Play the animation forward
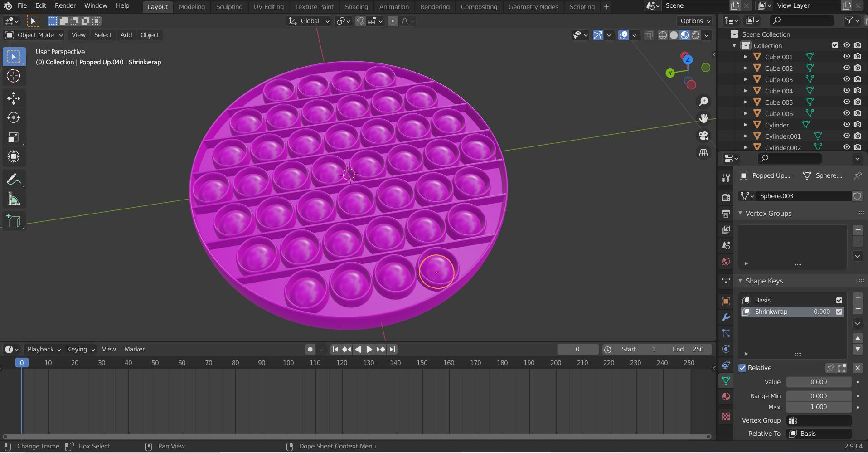The width and height of the screenshot is (868, 453). (369, 349)
